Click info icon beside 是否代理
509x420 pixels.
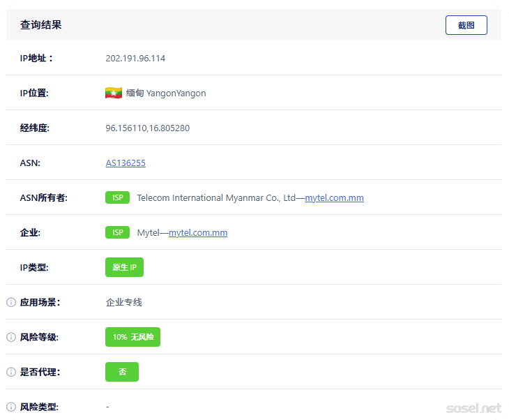tap(11, 373)
